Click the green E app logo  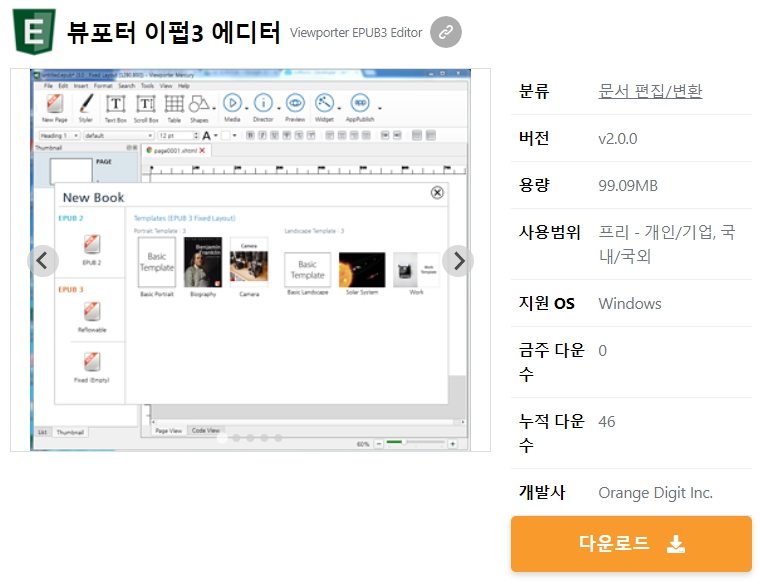tap(34, 32)
